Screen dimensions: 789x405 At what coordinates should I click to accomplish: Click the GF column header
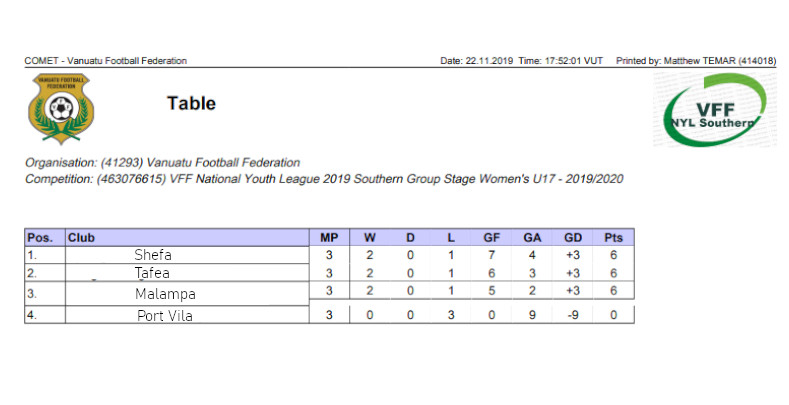pyautogui.click(x=492, y=237)
